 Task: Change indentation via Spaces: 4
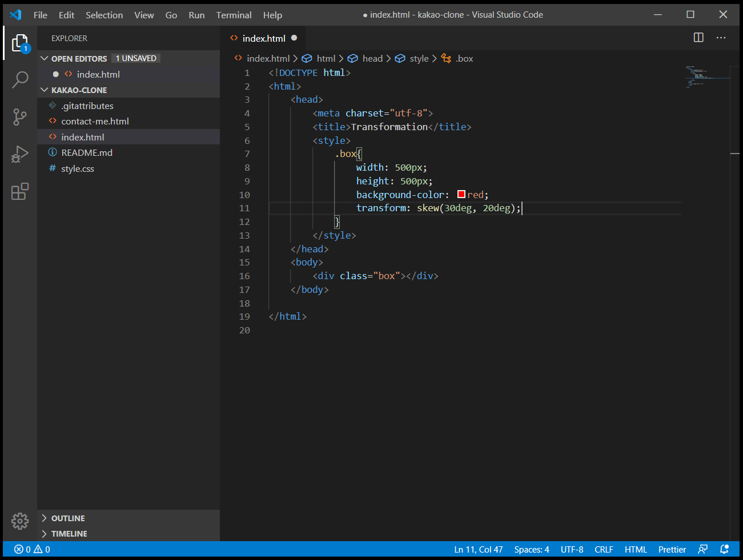click(532, 549)
